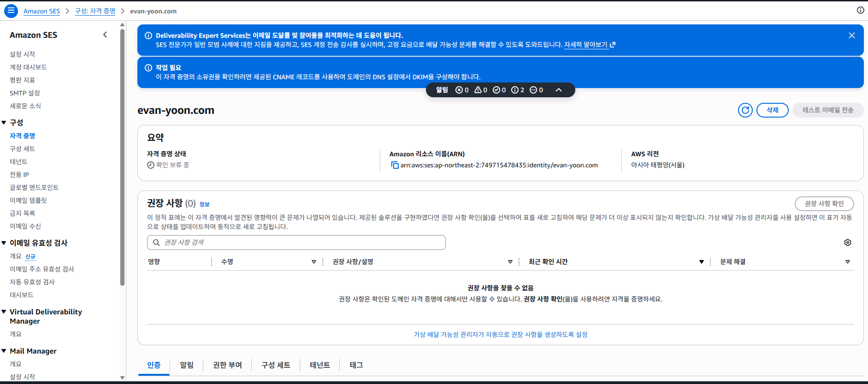Switch to the 인증 tab

pyautogui.click(x=154, y=365)
